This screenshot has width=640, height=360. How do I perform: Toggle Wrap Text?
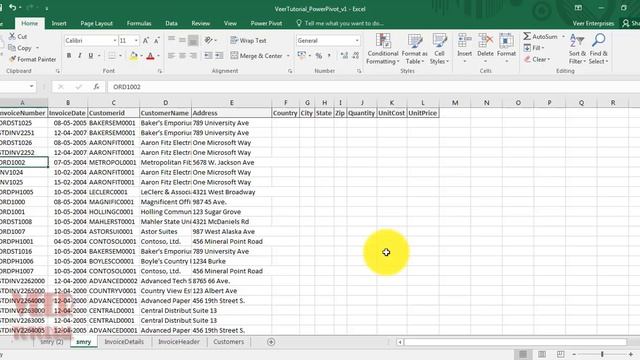tap(248, 40)
